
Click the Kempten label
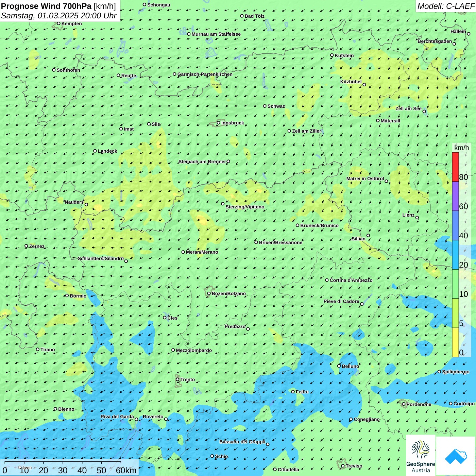click(71, 23)
